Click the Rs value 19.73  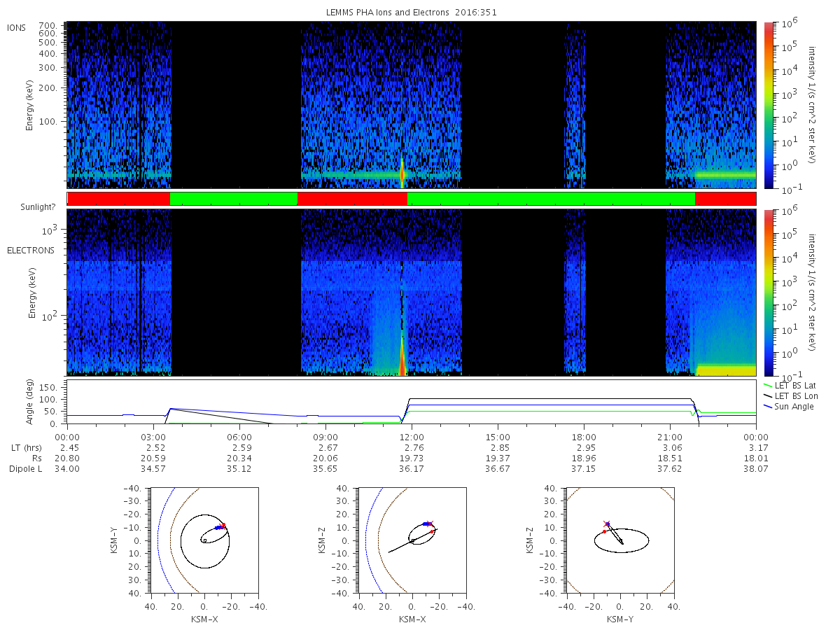tap(412, 458)
